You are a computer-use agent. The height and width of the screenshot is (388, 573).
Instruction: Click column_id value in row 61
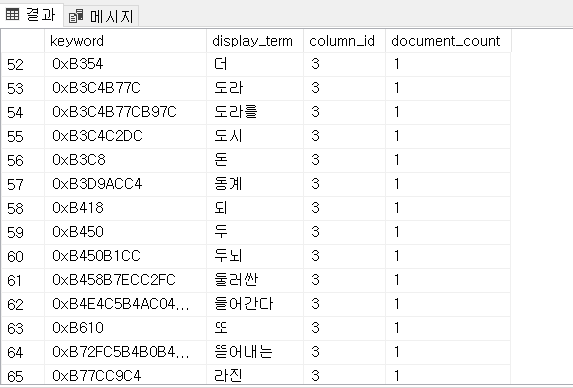click(344, 280)
